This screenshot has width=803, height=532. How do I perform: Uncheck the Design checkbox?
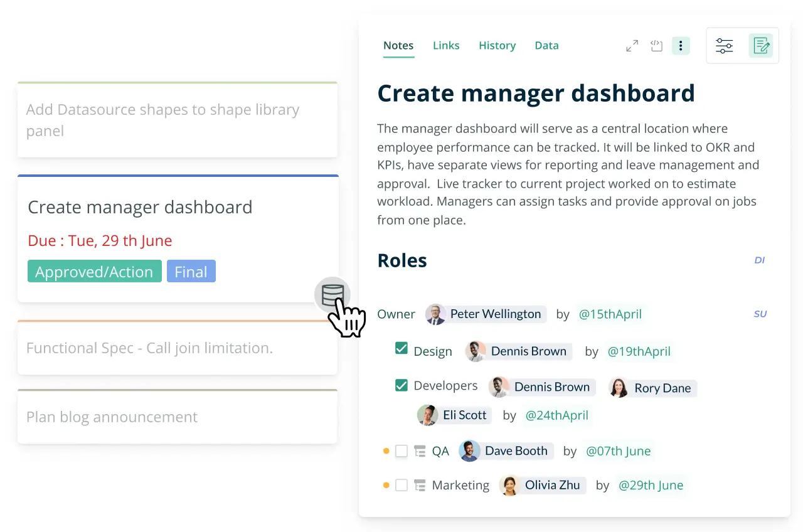pyautogui.click(x=401, y=349)
